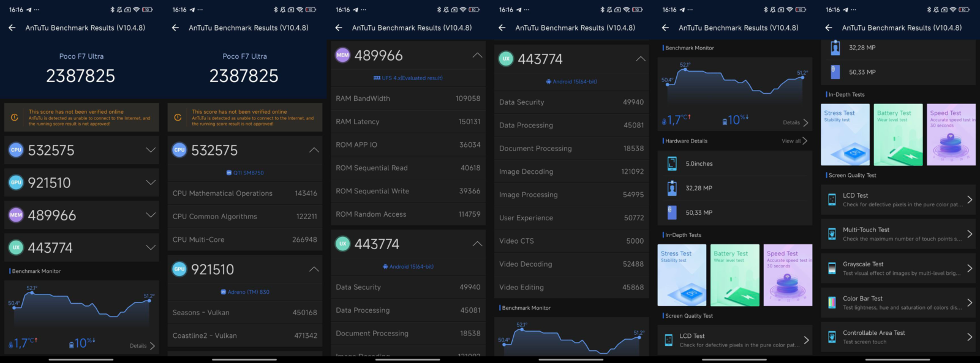Select the Video Editing 45868 row
The height and width of the screenshot is (363, 980).
pyautogui.click(x=571, y=287)
